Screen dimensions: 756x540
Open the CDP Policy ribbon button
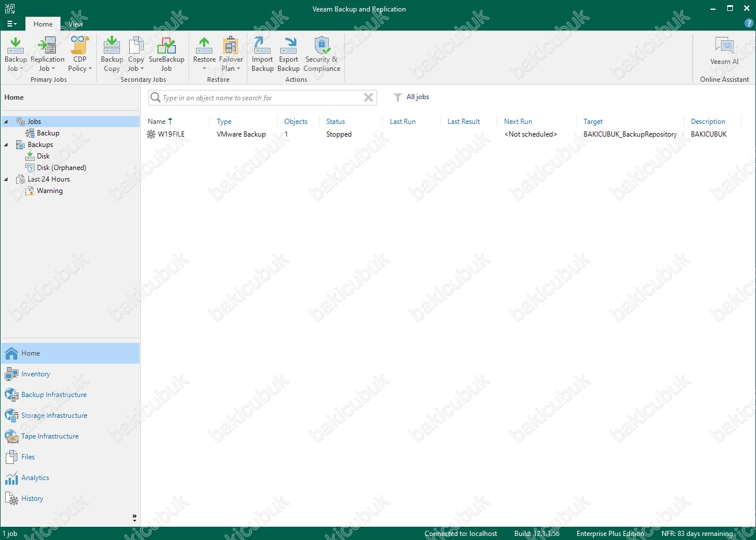pyautogui.click(x=80, y=54)
